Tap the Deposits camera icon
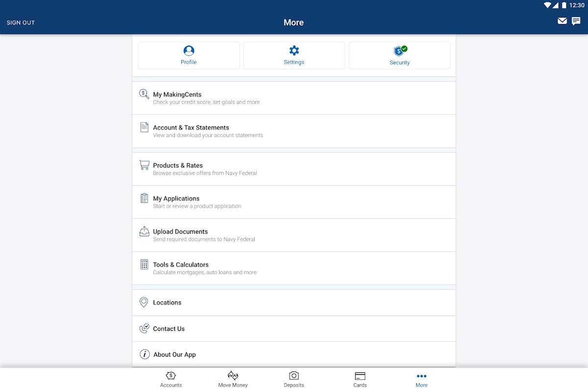 (x=294, y=376)
